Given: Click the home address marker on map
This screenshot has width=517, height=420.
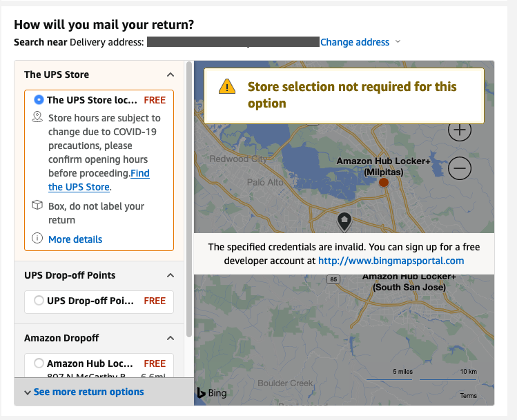Looking at the screenshot, I should tap(344, 221).
